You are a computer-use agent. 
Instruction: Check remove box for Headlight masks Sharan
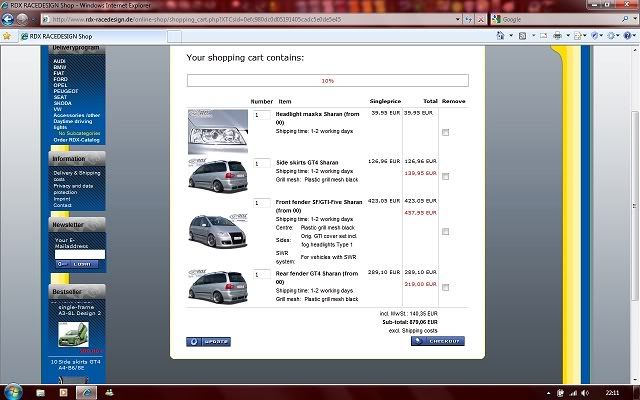(445, 132)
